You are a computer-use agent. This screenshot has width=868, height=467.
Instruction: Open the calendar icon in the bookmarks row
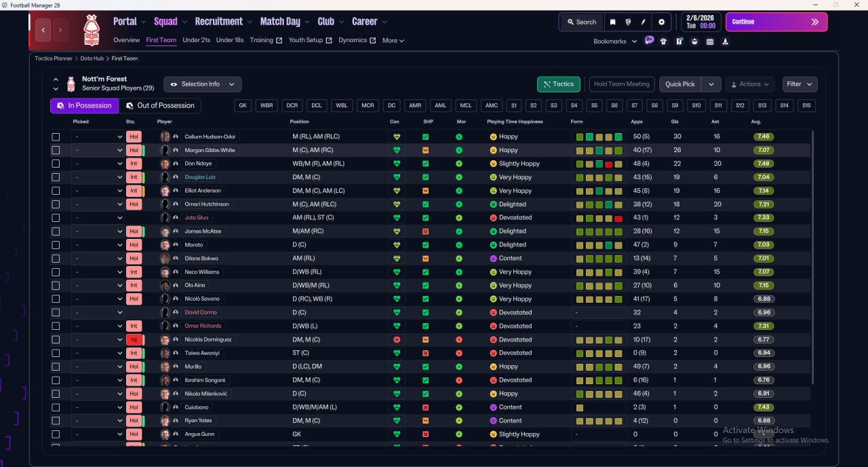710,41
